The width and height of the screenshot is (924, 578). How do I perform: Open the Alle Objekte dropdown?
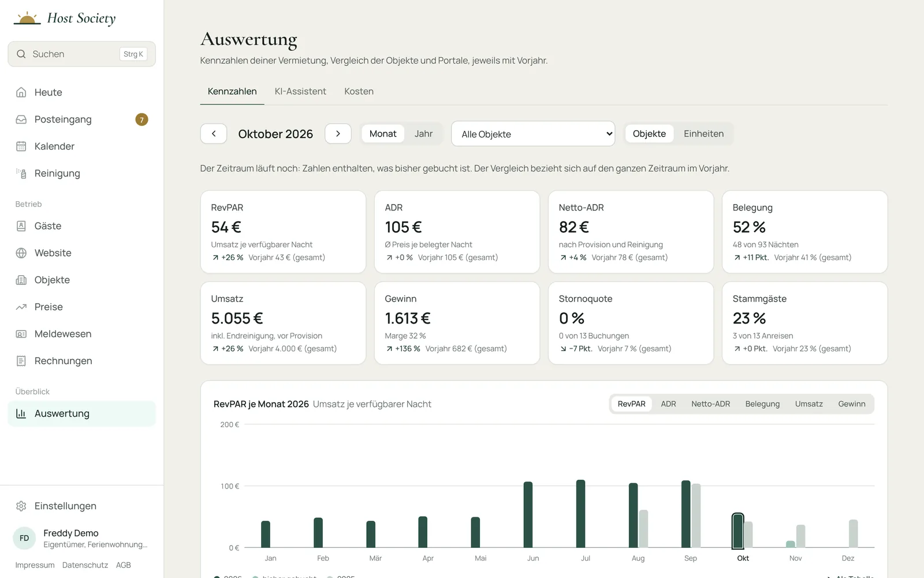(x=533, y=134)
